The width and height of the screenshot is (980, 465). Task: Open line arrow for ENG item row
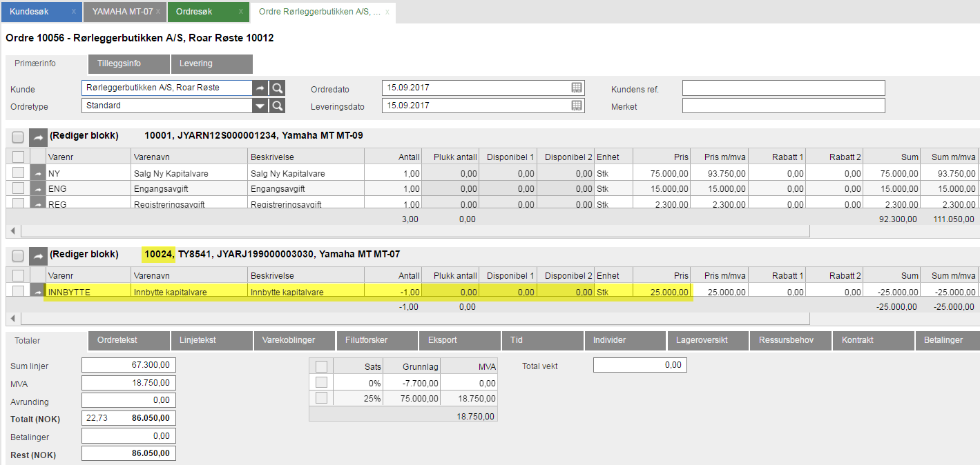coord(38,188)
